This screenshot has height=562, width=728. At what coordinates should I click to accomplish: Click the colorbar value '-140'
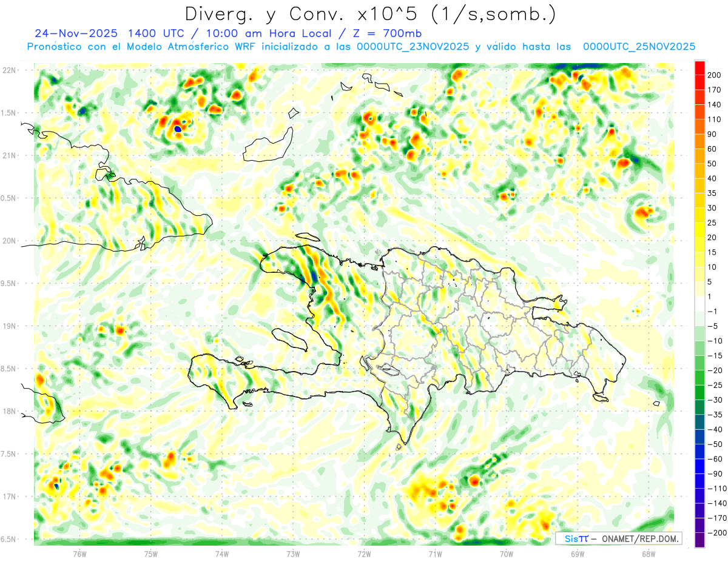pyautogui.click(x=718, y=504)
